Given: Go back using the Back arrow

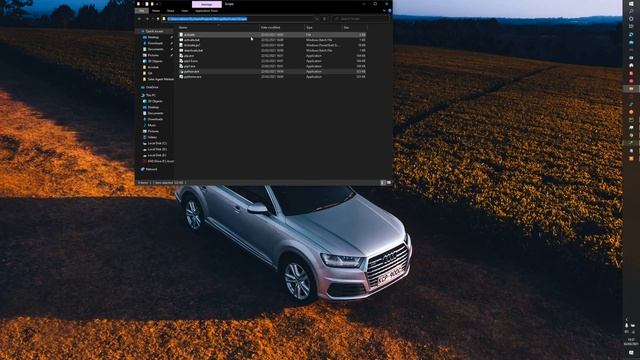Looking at the screenshot, I should tap(140, 19).
